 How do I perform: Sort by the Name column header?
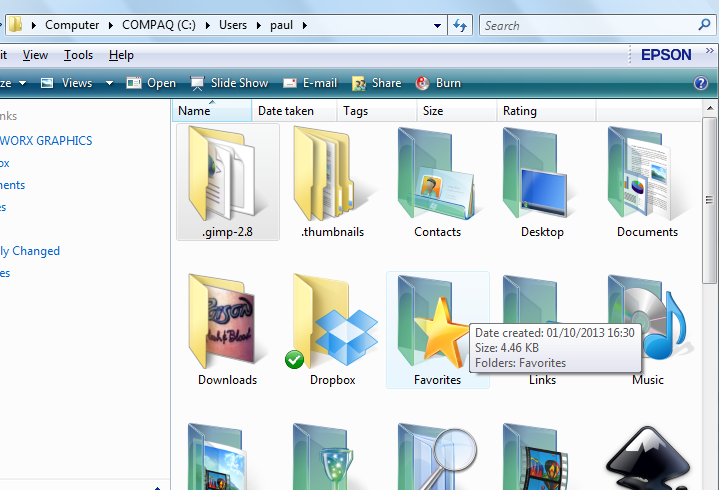212,111
